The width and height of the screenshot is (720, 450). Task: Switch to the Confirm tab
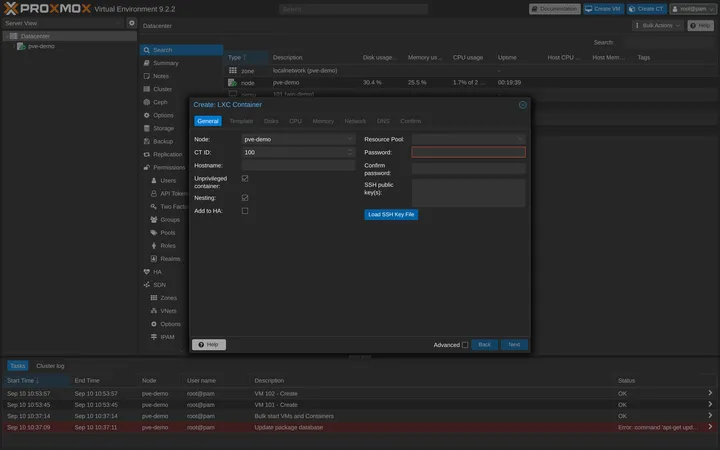[x=411, y=121]
